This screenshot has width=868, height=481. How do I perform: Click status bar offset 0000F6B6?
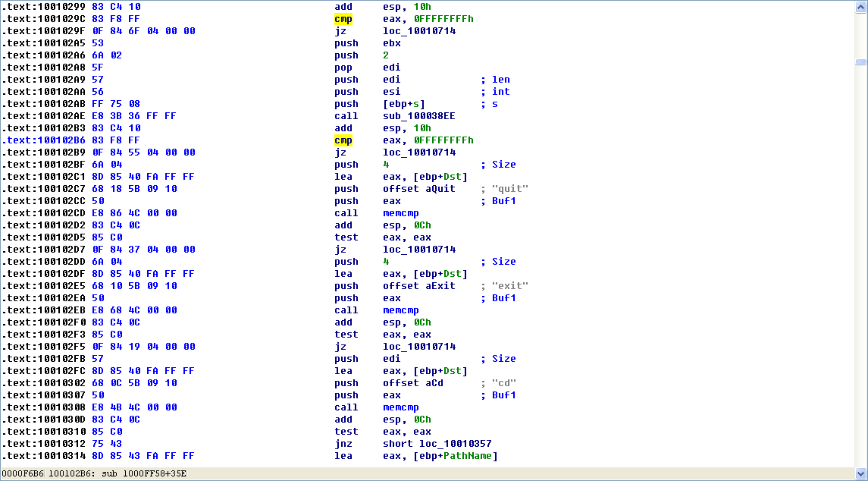click(22, 474)
